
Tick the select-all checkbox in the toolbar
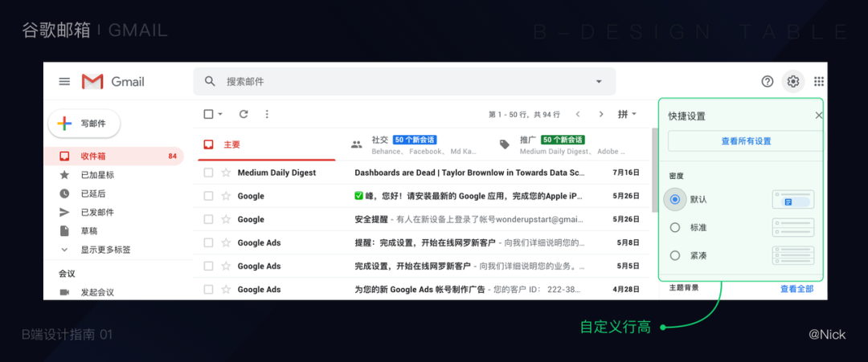click(x=208, y=114)
